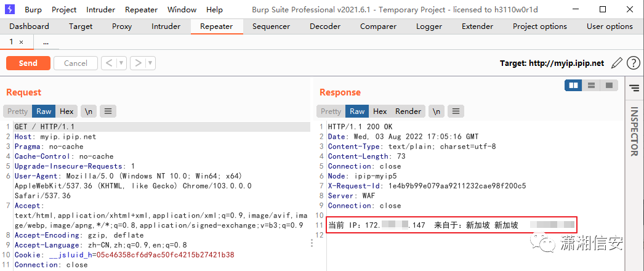
Task: Open the Burp menu
Action: point(33,9)
